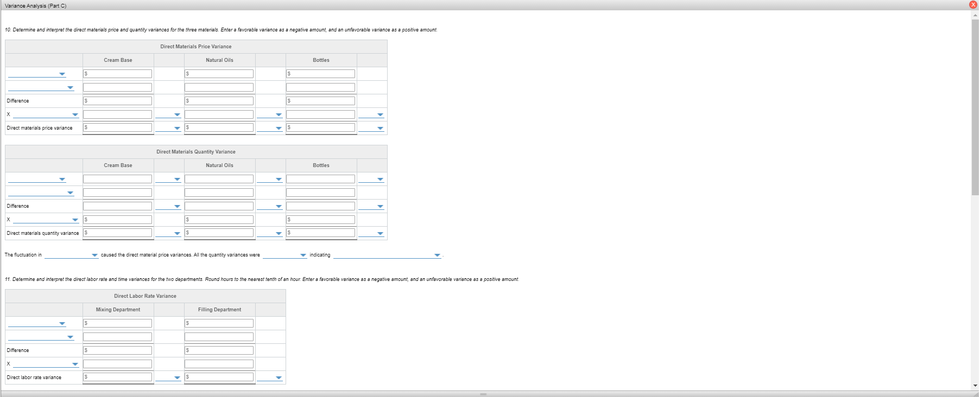Viewport: 980px width, 397px height.
Task: Click Bottles first quantity input field
Action: click(320, 179)
